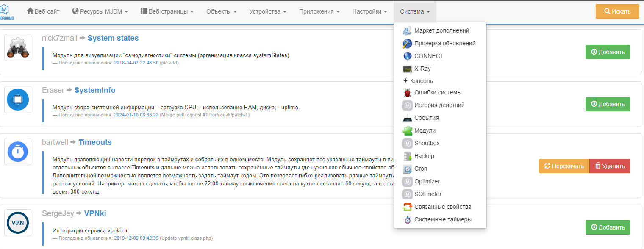Click the X-Ray screen icon in the menu

pyautogui.click(x=407, y=68)
